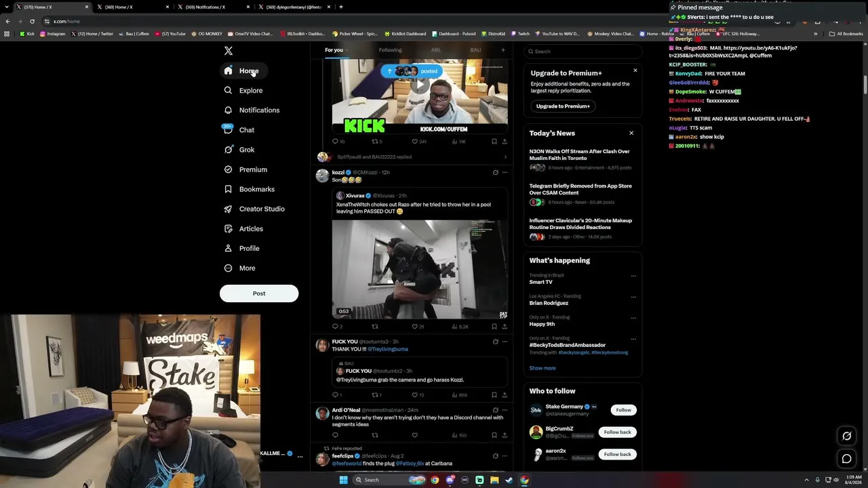Open the floating messages chat icon

(846, 460)
